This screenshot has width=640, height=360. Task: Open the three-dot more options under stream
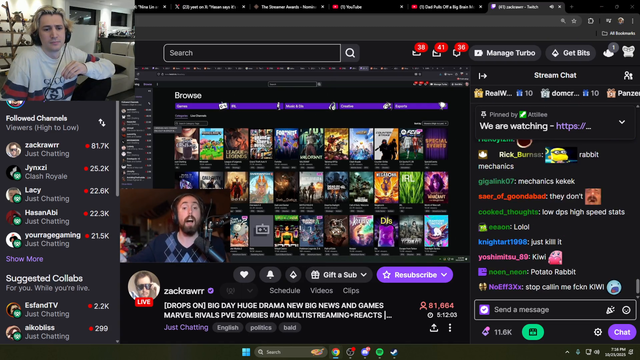[450, 328]
